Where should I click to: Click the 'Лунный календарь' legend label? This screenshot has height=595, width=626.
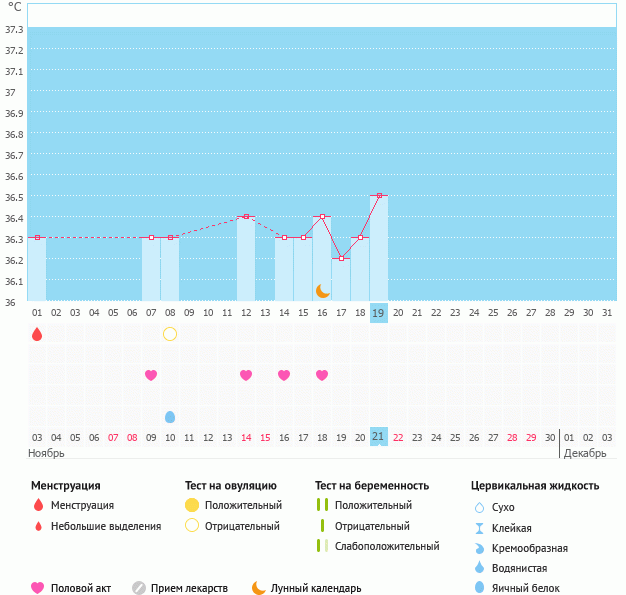[316, 588]
